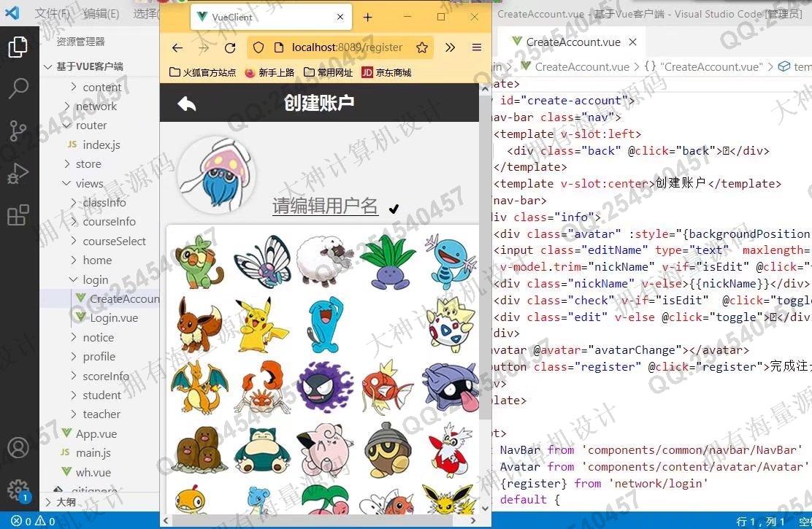Confirm username with the check mark
Viewport: 812px width, 529px height.
[x=394, y=209]
